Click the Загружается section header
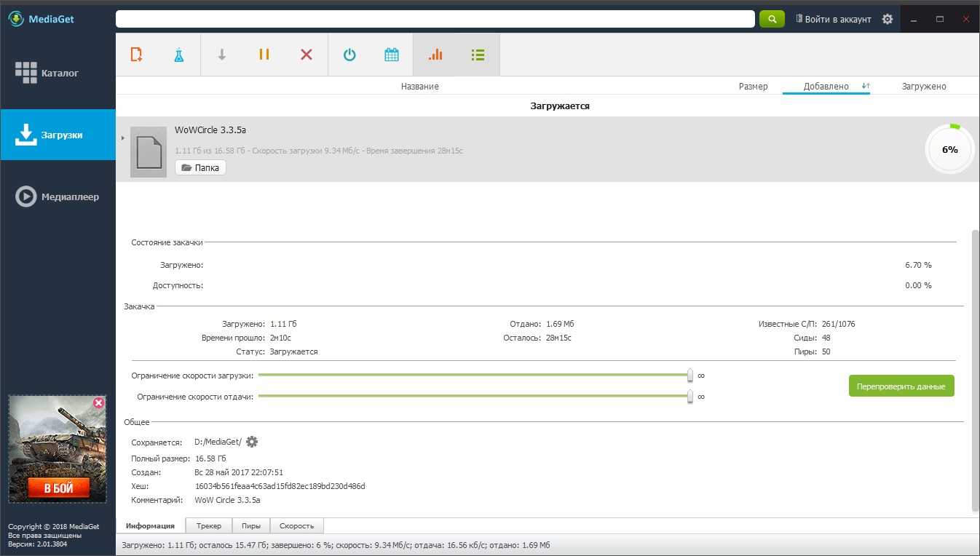980x556 pixels. [560, 106]
